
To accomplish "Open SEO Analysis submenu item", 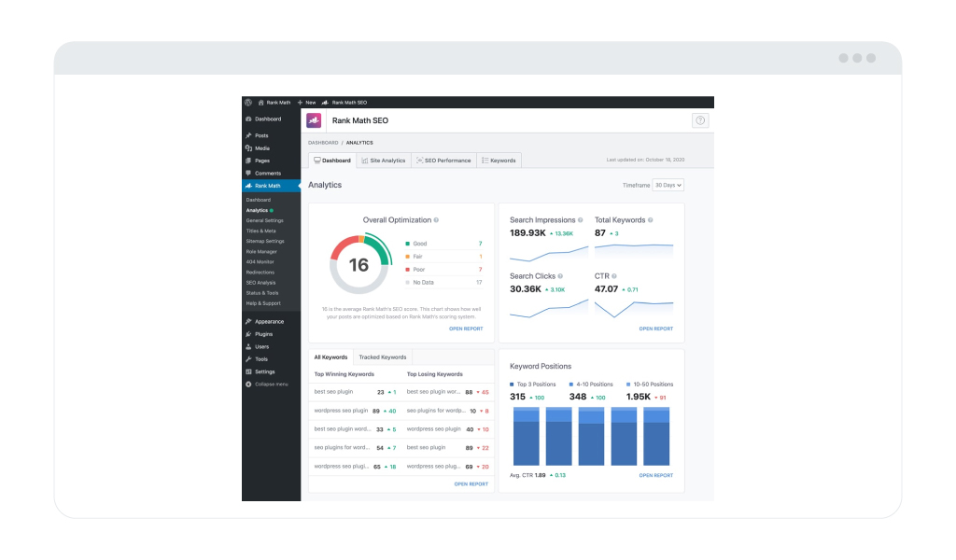I will click(x=261, y=283).
